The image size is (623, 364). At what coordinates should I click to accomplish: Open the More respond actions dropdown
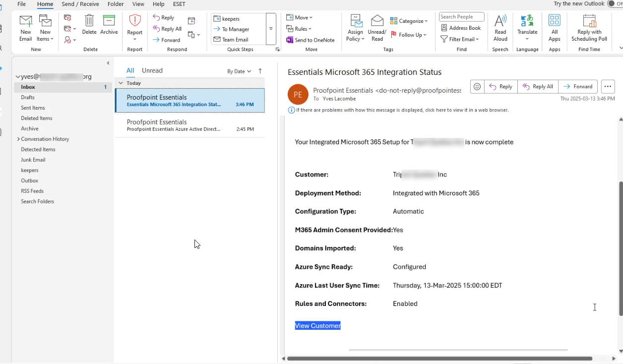(x=194, y=35)
